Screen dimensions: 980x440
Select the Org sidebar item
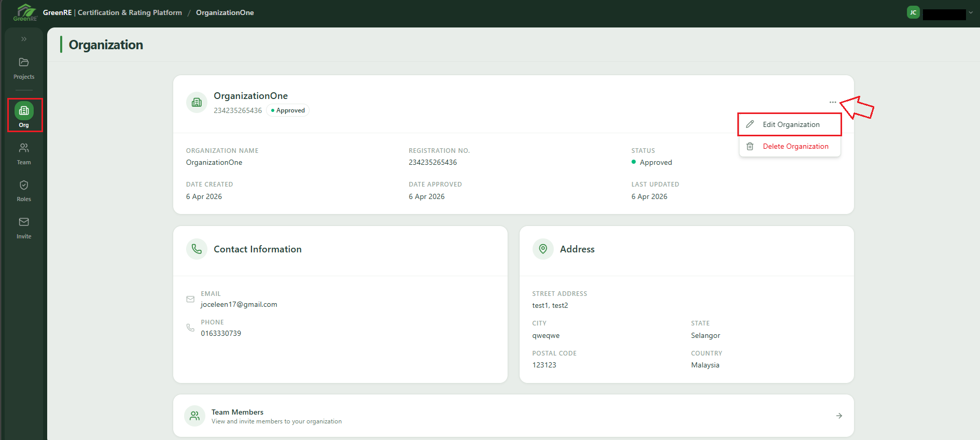click(24, 115)
